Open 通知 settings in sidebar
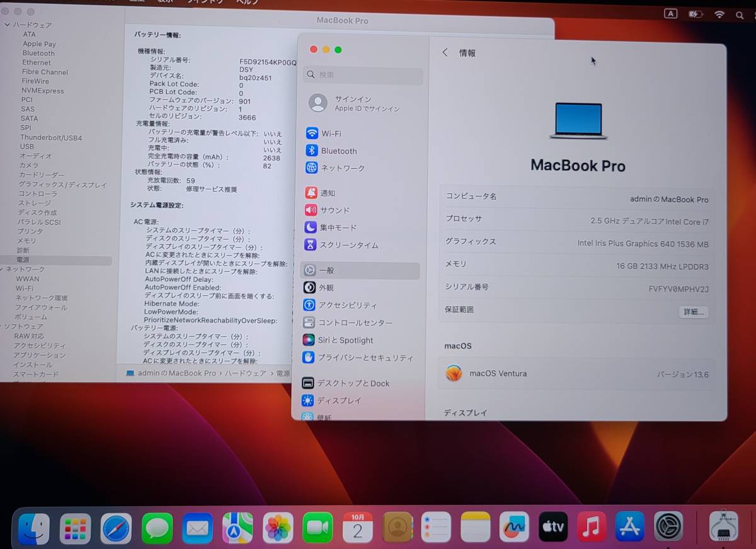The height and width of the screenshot is (549, 756). coord(321,193)
